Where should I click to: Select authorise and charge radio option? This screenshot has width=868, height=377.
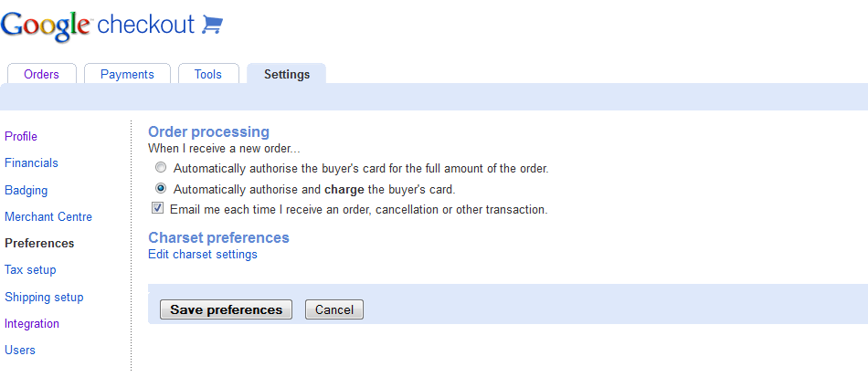(161, 189)
